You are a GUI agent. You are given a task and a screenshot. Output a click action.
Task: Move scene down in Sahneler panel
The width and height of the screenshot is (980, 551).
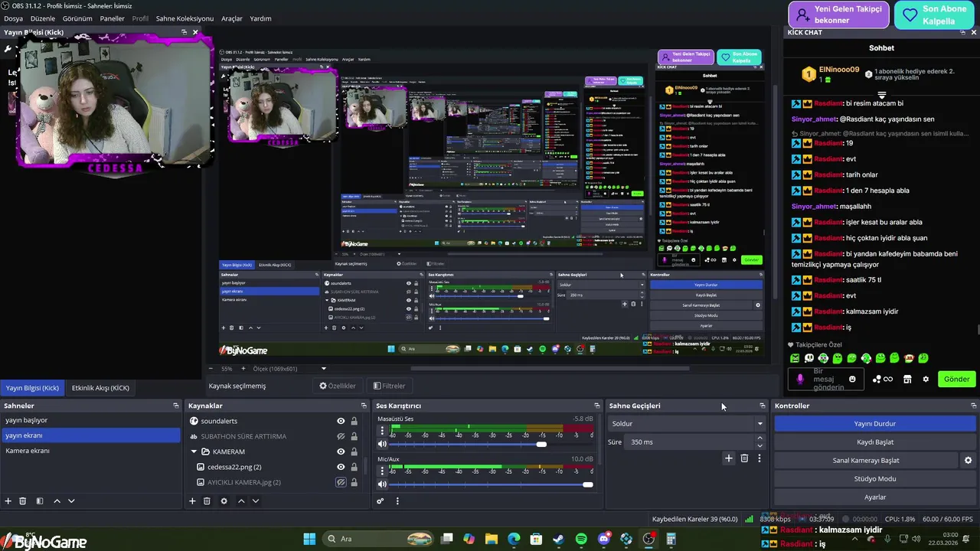71,501
